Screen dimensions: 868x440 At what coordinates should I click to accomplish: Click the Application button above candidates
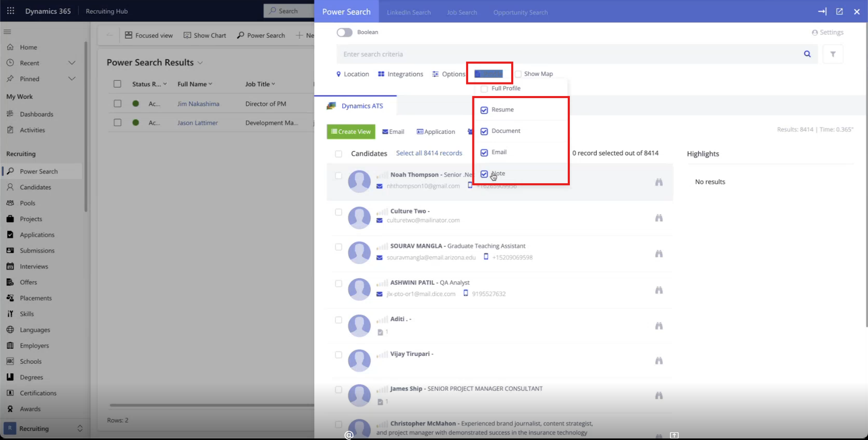[436, 132]
